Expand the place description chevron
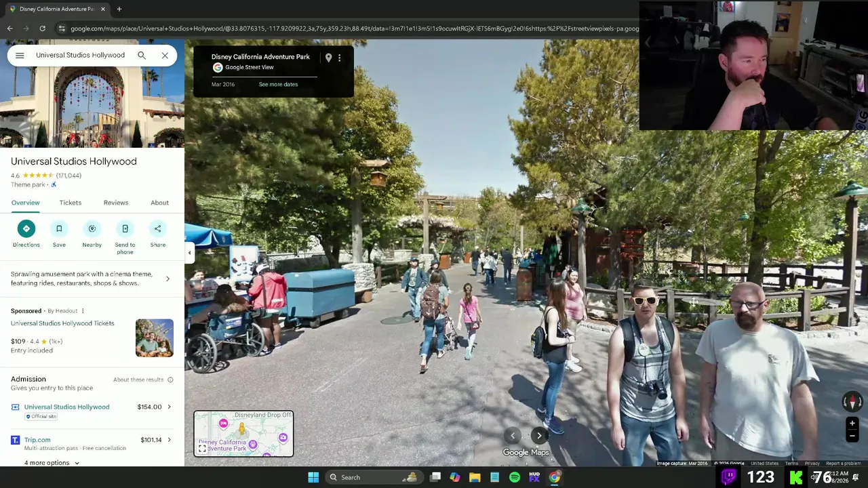 (x=167, y=279)
